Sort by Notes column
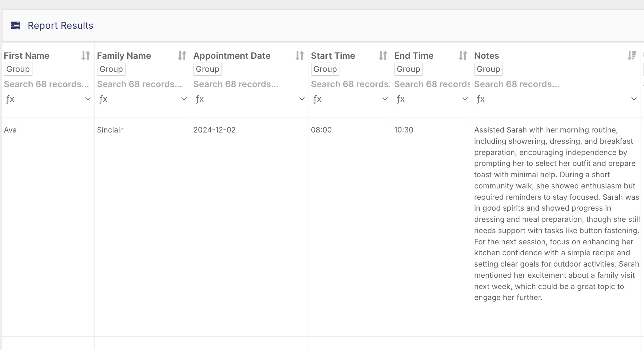644x350 pixels. [632, 56]
